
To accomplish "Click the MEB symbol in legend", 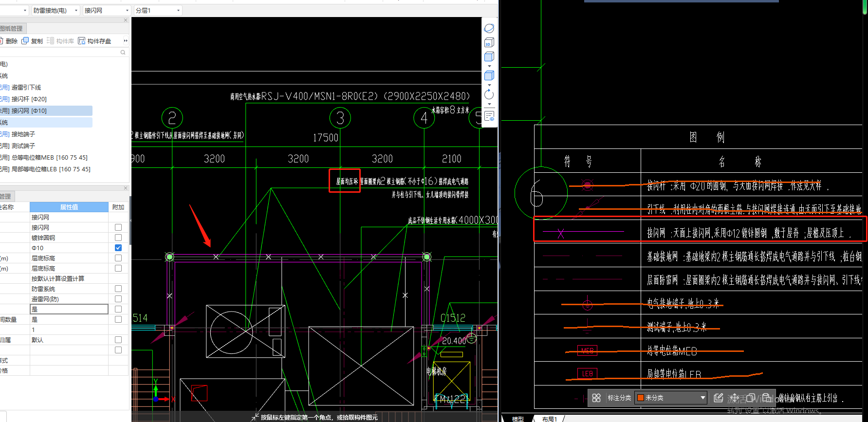I will (x=587, y=350).
